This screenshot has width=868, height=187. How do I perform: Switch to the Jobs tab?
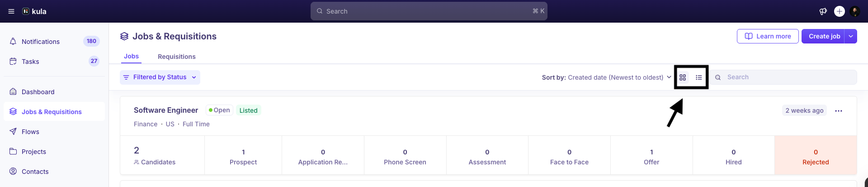[131, 56]
